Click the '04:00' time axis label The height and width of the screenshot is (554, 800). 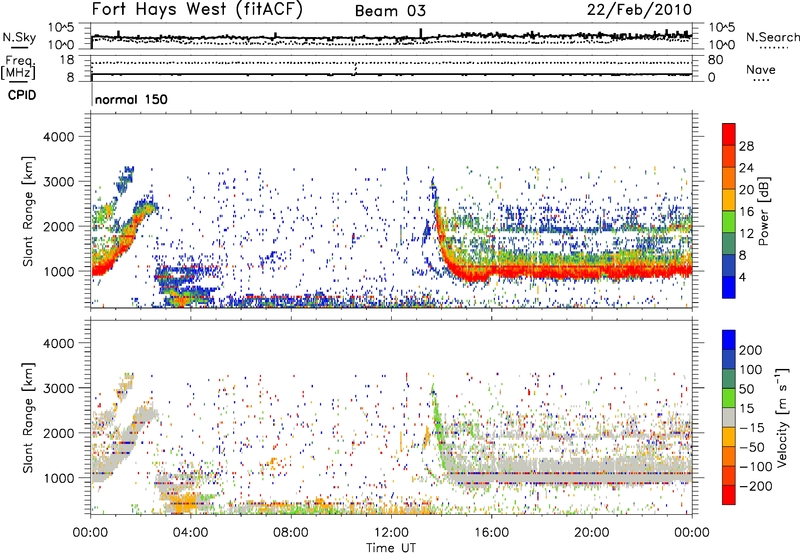[x=190, y=533]
